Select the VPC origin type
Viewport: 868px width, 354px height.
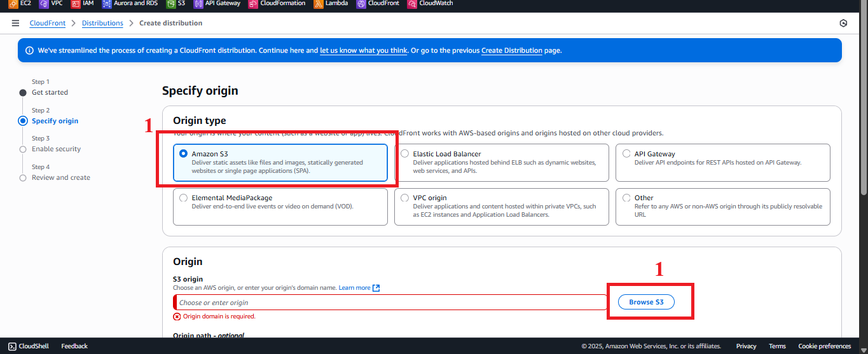pos(502,207)
